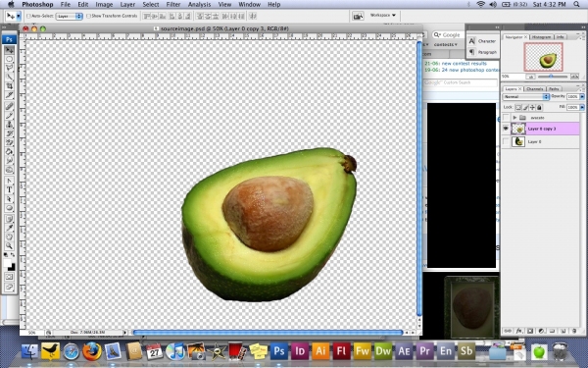Screen dimensions: 588x368
Task: Select the Hand tool
Action: pos(10,237)
